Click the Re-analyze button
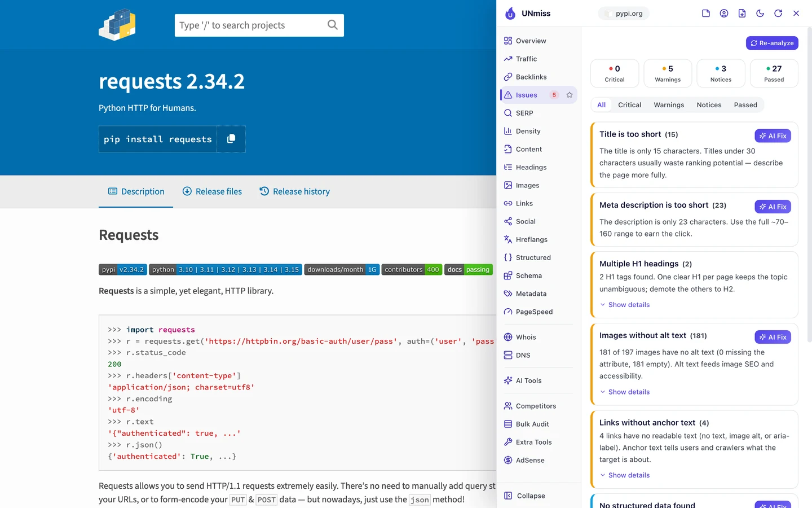Viewport: 812px width, 508px height. tap(772, 43)
